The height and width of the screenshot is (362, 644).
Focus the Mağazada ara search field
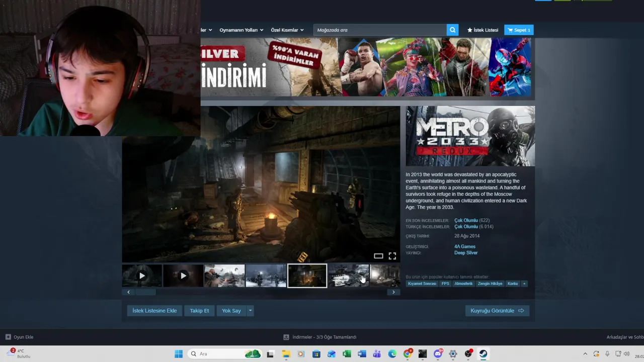pos(380,30)
